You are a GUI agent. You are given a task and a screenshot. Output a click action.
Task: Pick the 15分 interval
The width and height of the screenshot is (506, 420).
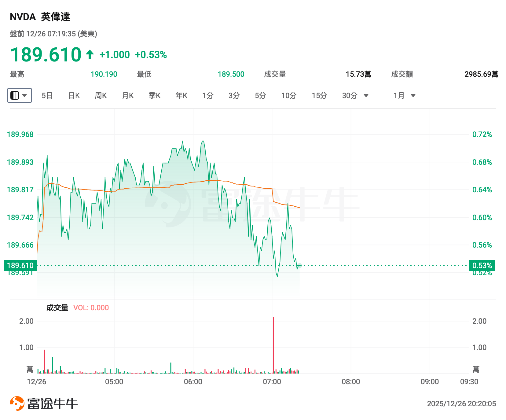coord(319,96)
